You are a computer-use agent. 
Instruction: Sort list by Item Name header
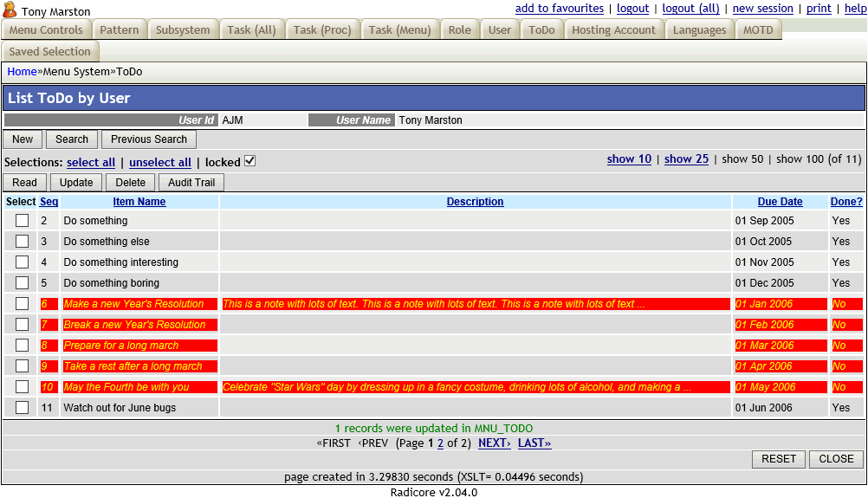pos(139,202)
